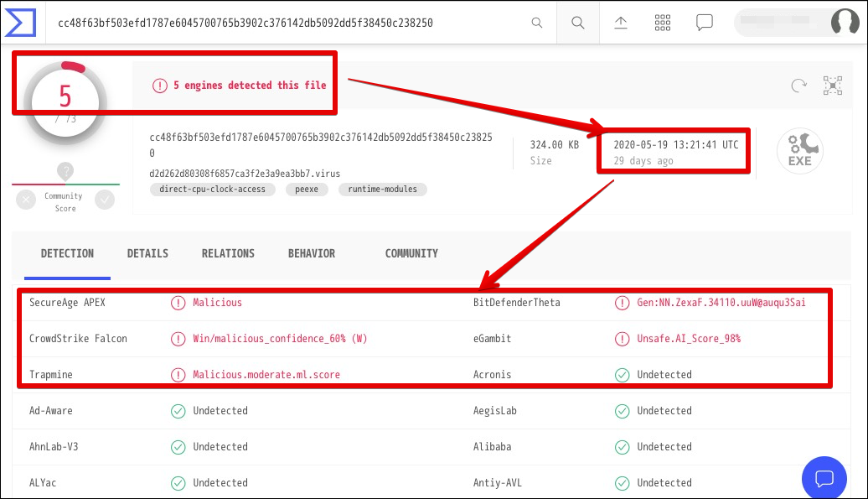Click the magnifier icon inside the search field
Screen dimensions: 868x499
(x=537, y=23)
